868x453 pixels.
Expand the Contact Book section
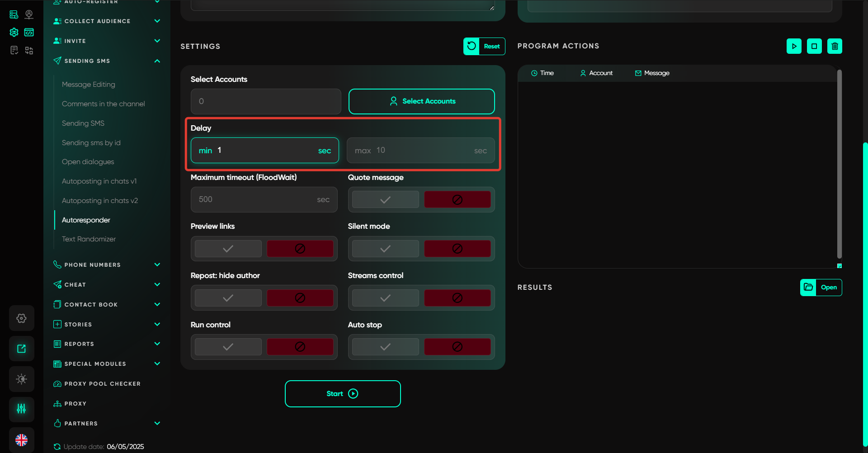point(157,305)
